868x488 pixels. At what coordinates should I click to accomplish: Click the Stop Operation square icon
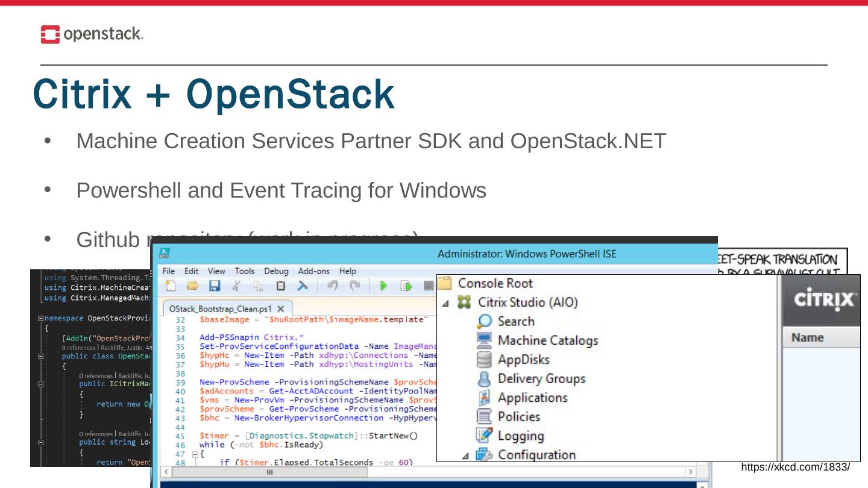[429, 286]
